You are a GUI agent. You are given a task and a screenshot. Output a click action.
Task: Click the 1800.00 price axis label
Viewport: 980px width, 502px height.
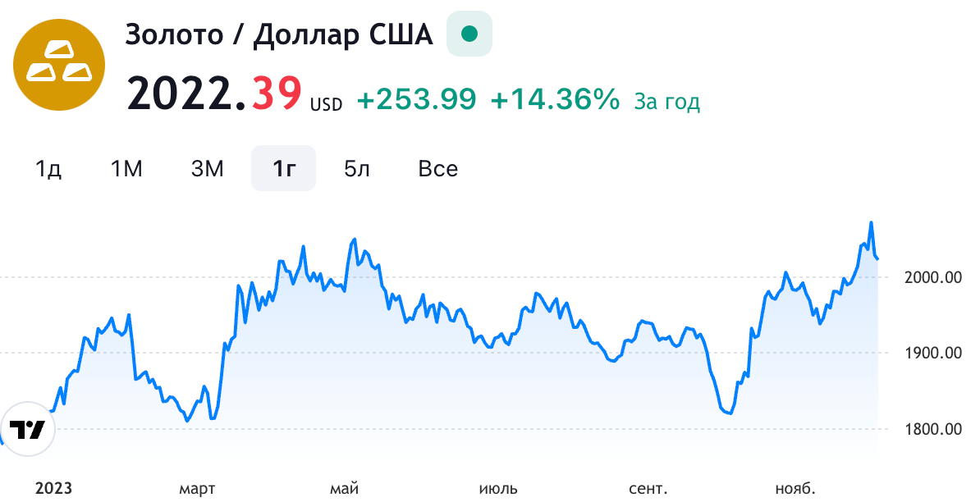click(935, 428)
